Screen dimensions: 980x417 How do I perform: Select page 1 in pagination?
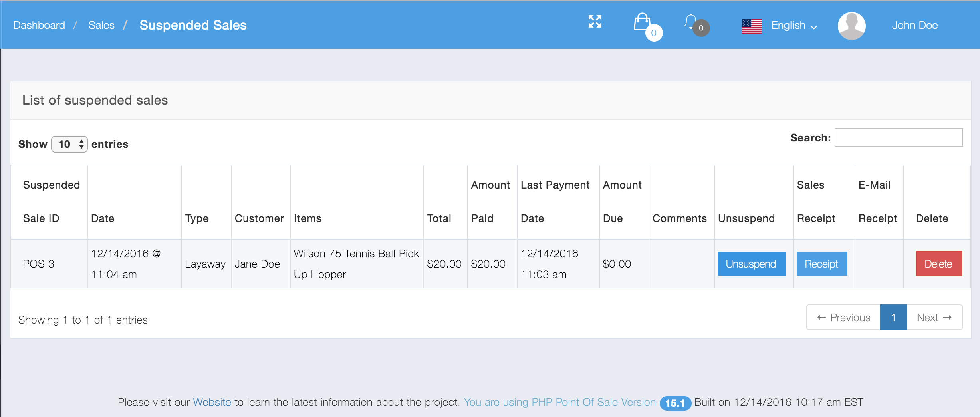[x=893, y=318]
